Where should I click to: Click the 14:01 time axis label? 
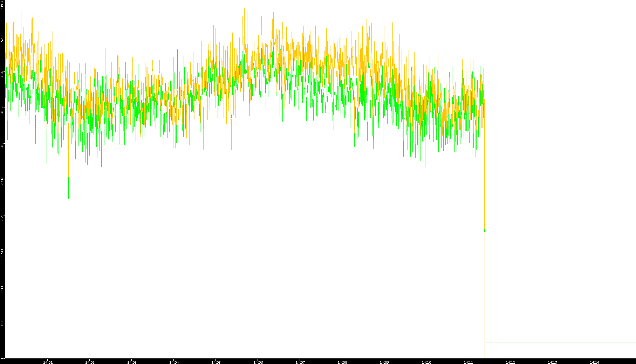pyautogui.click(x=48, y=362)
